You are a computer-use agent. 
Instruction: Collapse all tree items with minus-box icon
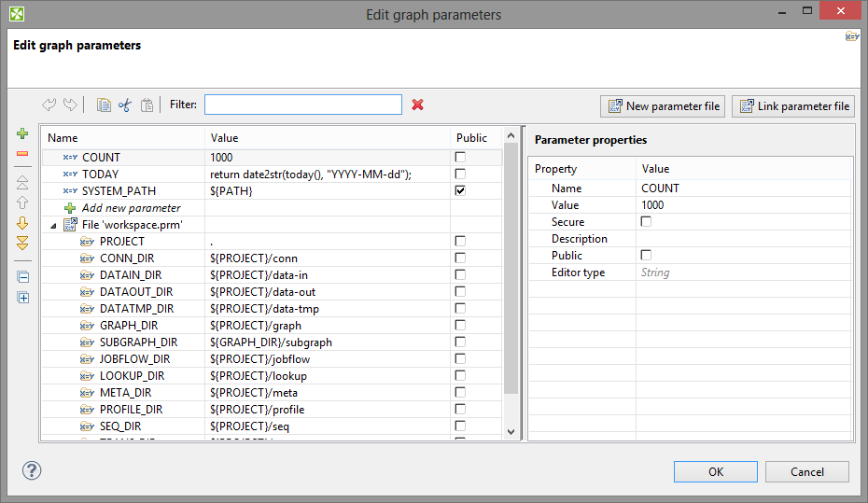[x=22, y=277]
